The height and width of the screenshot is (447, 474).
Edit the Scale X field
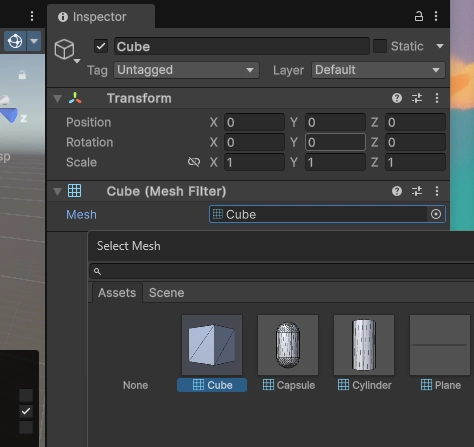click(254, 162)
